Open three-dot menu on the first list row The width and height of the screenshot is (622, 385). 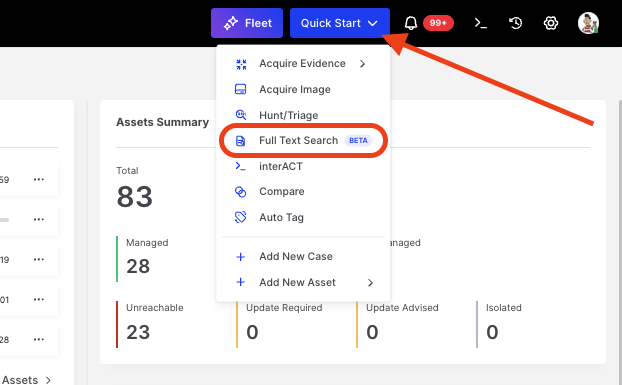pyautogui.click(x=39, y=180)
